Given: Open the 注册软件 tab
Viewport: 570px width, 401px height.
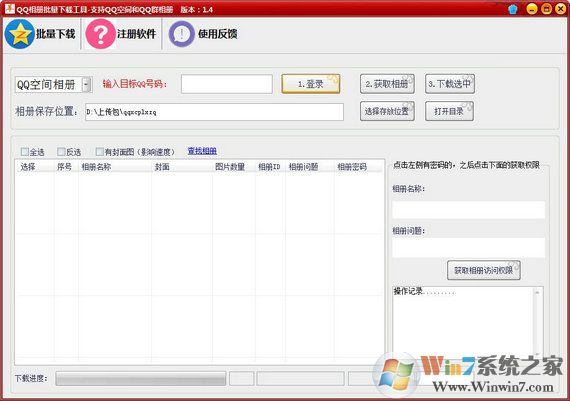Looking at the screenshot, I should 121,34.
